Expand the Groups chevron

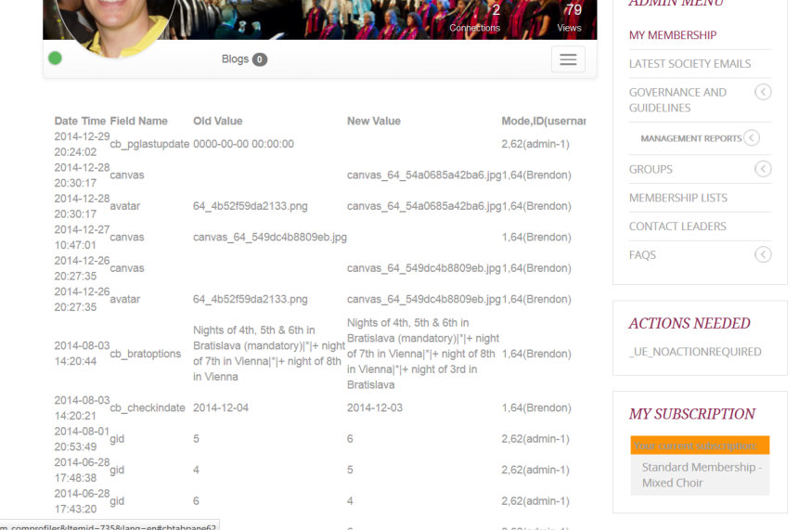[x=763, y=169]
